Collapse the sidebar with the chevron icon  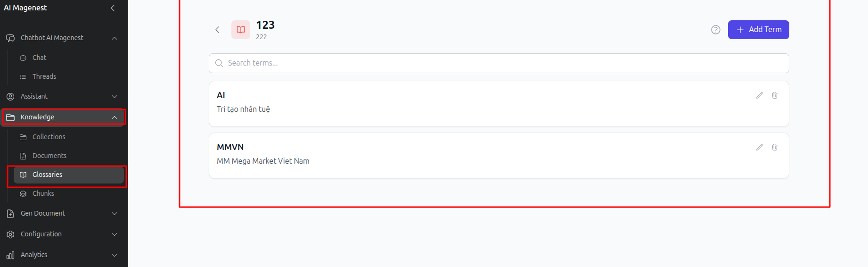coord(113,8)
